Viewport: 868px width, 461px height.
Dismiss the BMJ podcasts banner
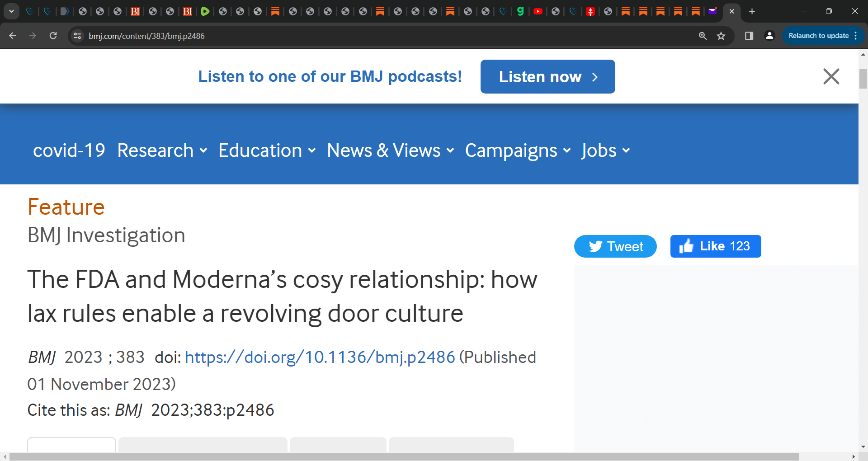tap(831, 76)
